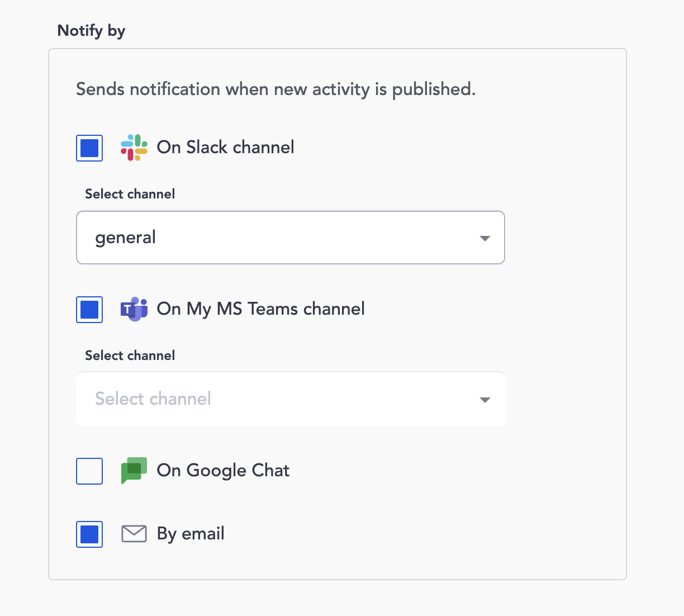Click the 'Notify by' section heading

pos(91,30)
